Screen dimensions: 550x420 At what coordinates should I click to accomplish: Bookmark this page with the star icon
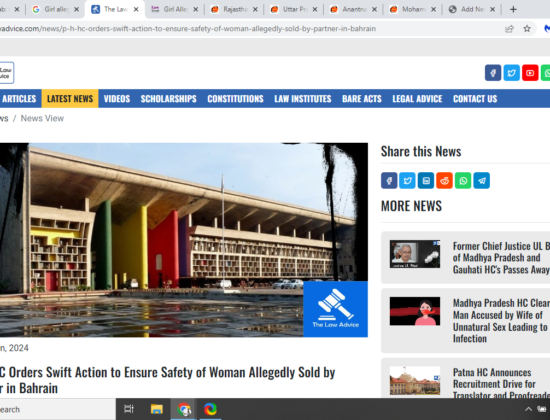[527, 29]
